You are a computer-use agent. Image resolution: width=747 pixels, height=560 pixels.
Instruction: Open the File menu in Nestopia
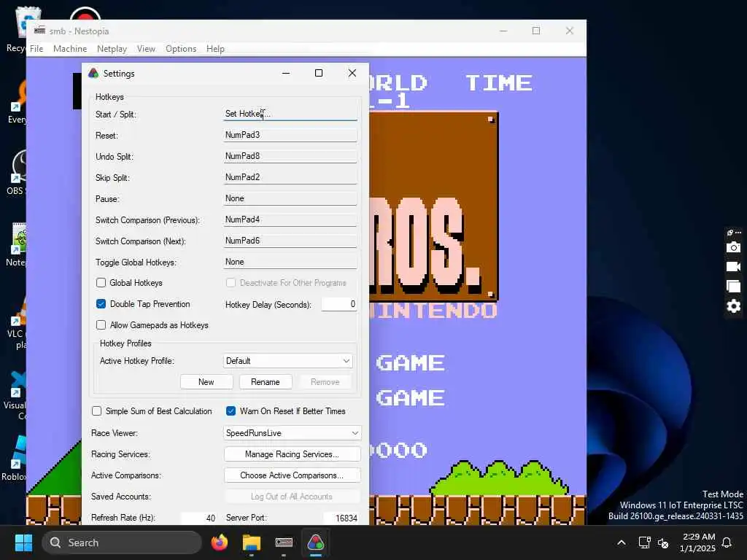pos(36,49)
